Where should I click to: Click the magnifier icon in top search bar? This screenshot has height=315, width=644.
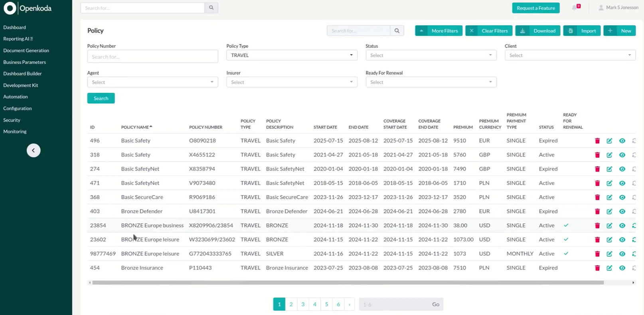pyautogui.click(x=211, y=8)
